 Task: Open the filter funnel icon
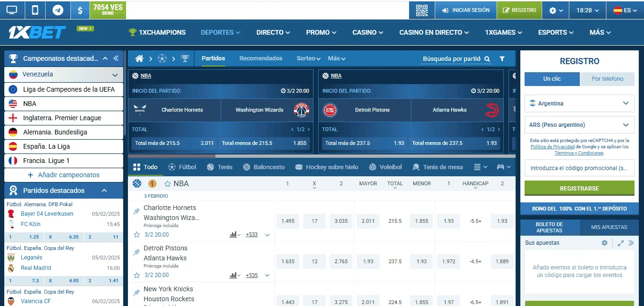(502, 59)
